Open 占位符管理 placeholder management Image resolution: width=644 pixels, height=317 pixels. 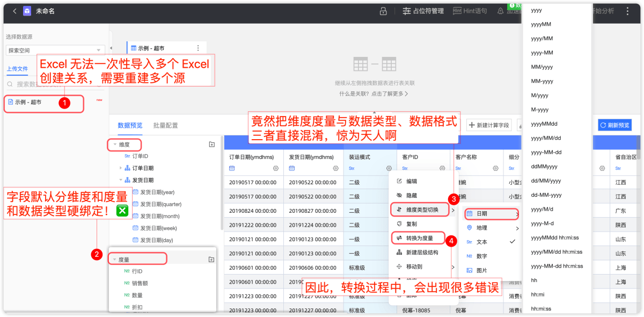[x=423, y=11]
